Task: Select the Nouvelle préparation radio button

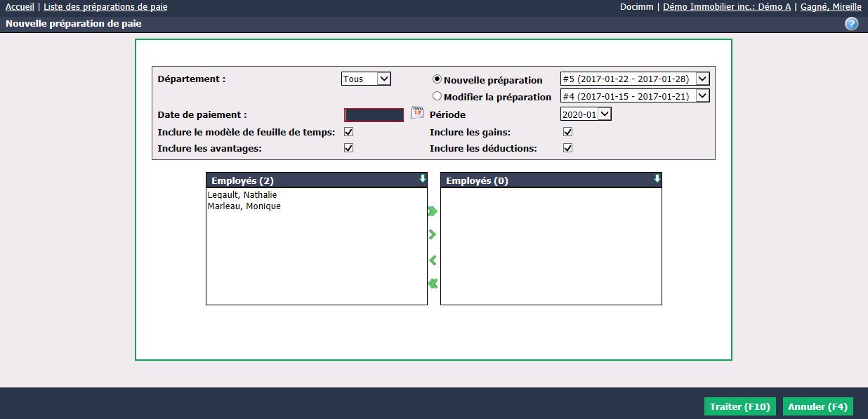Action: (x=437, y=79)
